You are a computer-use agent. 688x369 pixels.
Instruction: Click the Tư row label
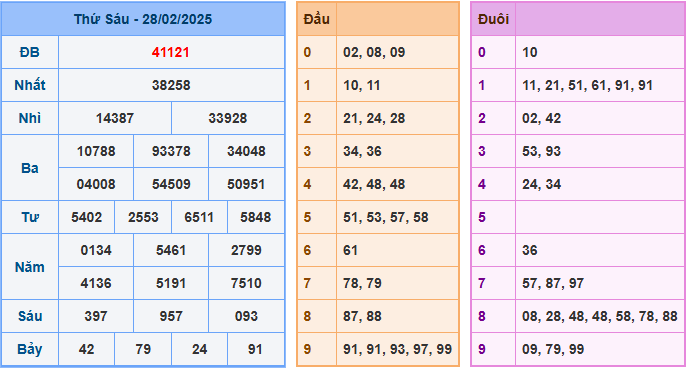30,217
